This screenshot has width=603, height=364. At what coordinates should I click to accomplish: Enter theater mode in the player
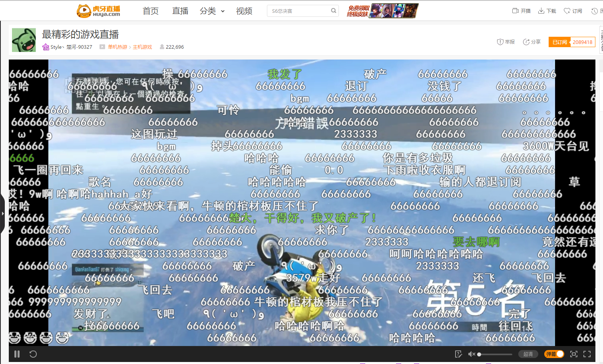[x=573, y=354]
